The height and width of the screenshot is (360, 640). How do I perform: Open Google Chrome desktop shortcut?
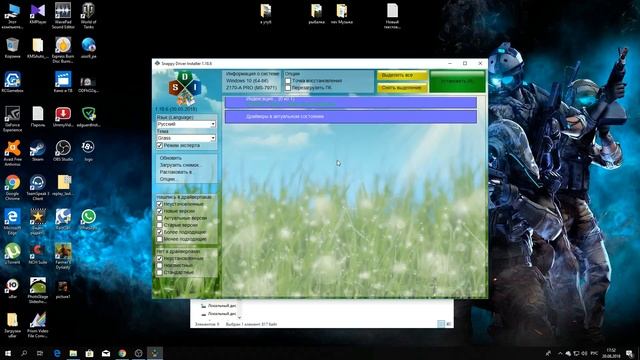tap(13, 187)
